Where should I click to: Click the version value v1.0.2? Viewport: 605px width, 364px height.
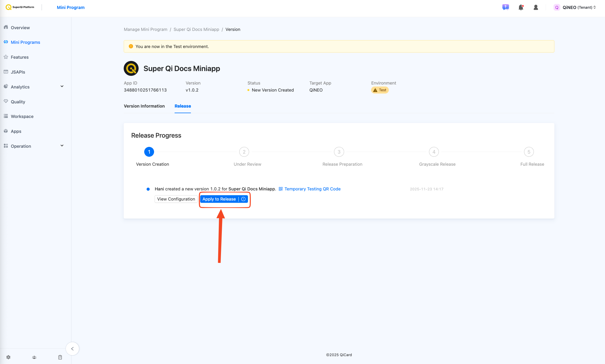[x=192, y=90]
